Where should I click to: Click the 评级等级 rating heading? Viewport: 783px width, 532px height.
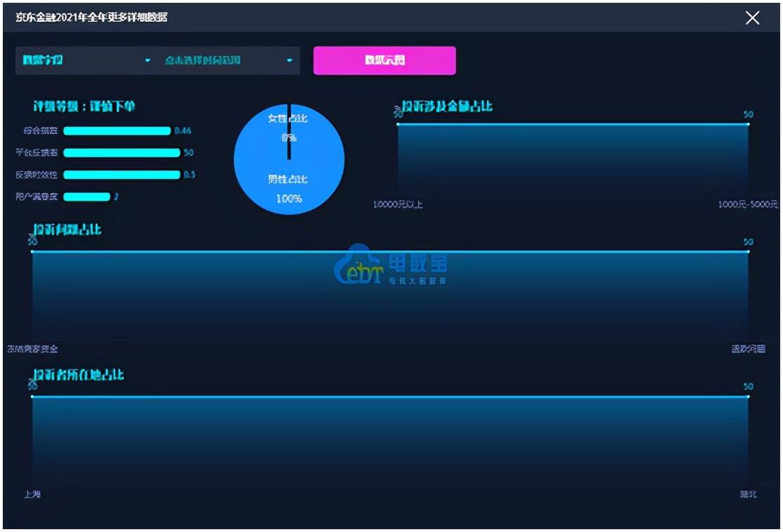(x=84, y=107)
